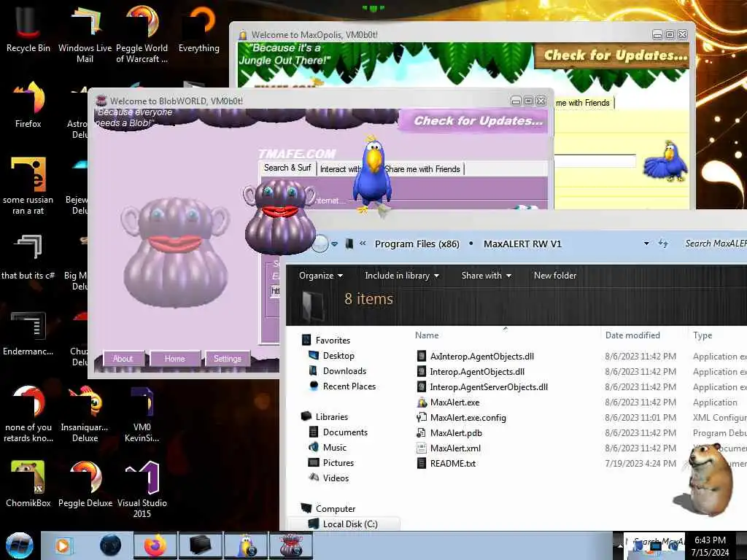Viewport: 747px width, 560px height.
Task: Select Local Disk (C:) in navigation pane
Action: (x=350, y=524)
